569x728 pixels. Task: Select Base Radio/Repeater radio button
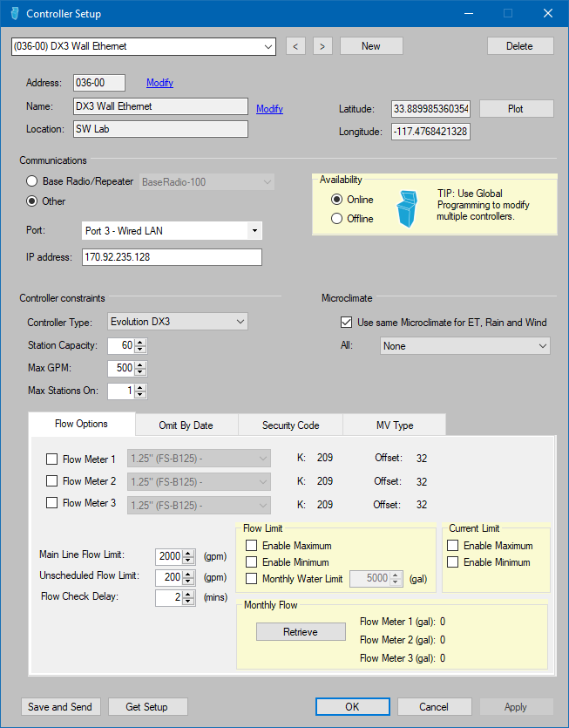pyautogui.click(x=31, y=181)
